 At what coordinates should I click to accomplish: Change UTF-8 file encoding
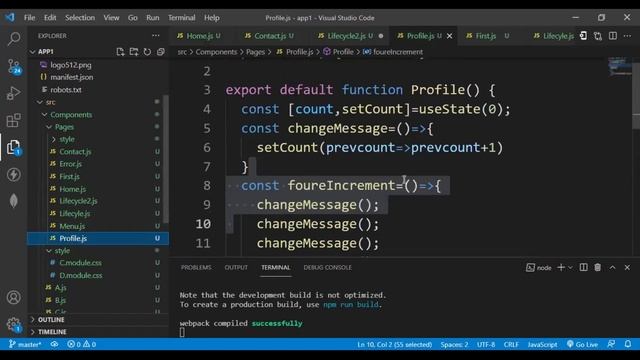pos(486,344)
